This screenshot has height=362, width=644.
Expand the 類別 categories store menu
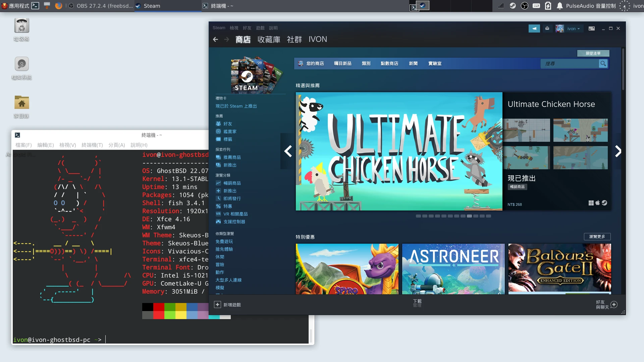click(366, 63)
